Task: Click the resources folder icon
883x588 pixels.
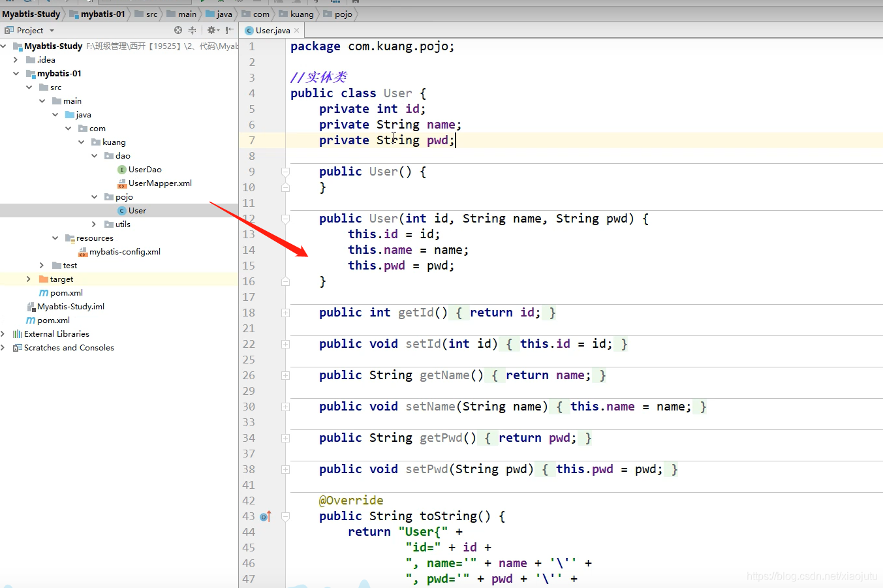Action: click(x=70, y=238)
